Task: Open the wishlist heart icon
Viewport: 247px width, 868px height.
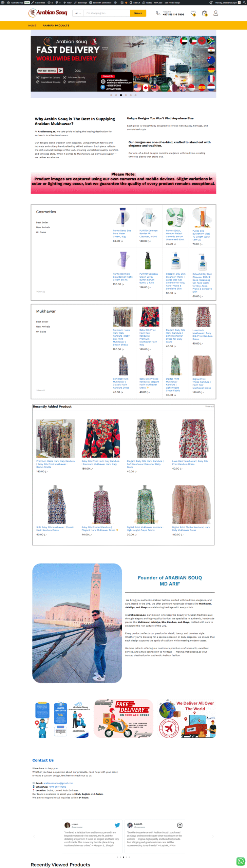Action: pyautogui.click(x=193, y=13)
